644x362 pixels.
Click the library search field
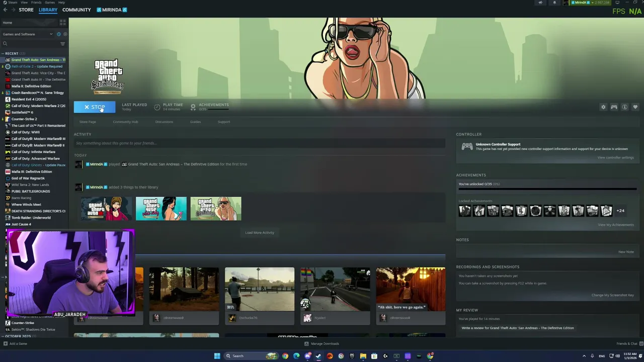(x=29, y=44)
